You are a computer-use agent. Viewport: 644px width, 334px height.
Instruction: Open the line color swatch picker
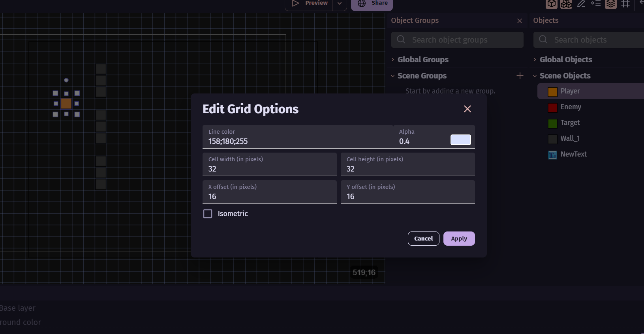[x=460, y=140]
